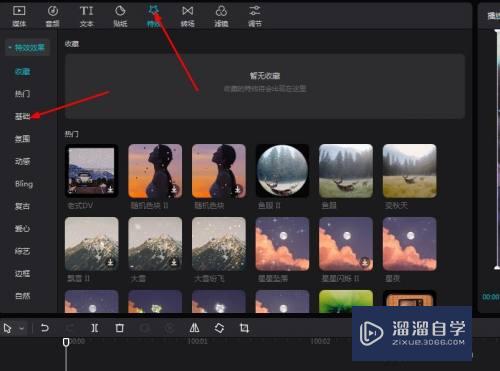Jump to the 00:01 timeline mark

tap(197, 341)
